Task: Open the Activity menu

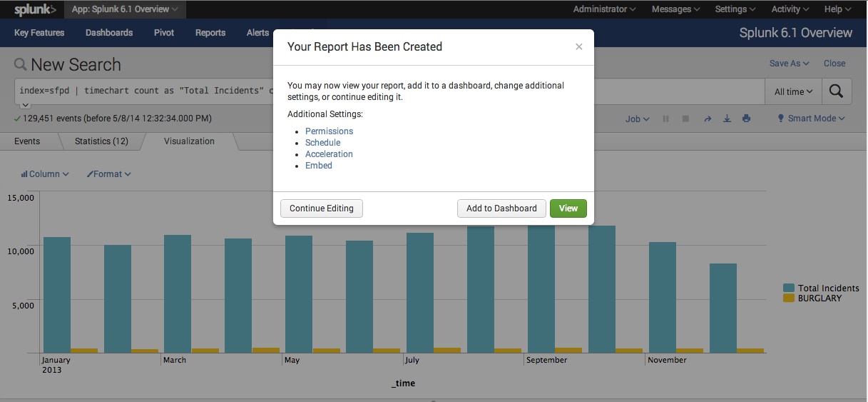Action: coord(790,9)
